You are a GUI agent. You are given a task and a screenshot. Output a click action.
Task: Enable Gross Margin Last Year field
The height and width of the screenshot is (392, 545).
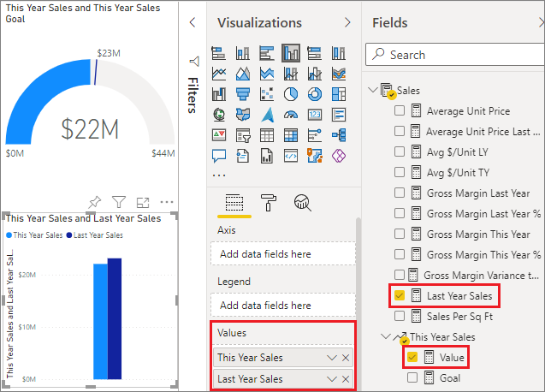400,193
